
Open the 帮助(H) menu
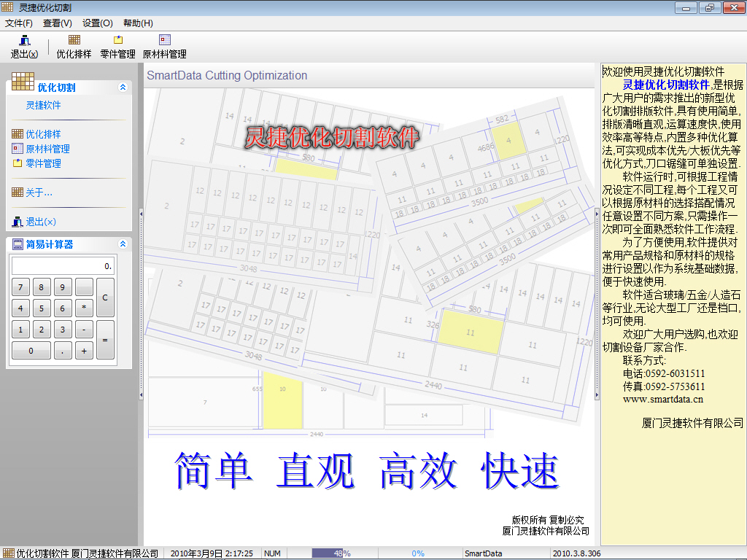pos(138,23)
